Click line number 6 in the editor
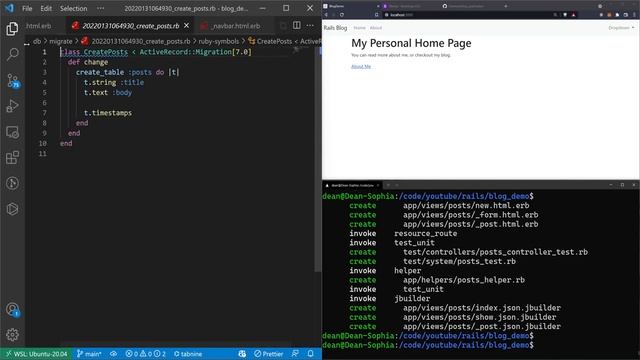This screenshot has height=360, width=640. [44, 102]
